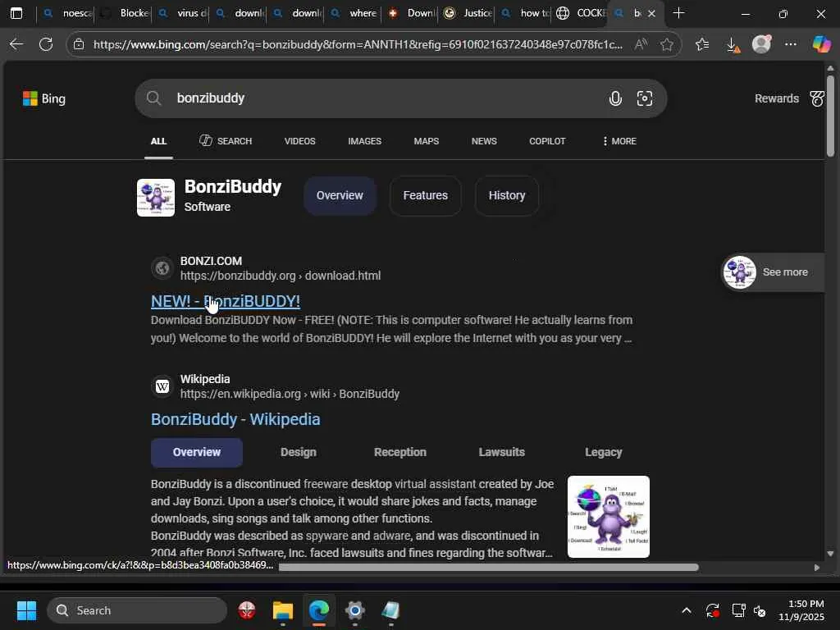The height and width of the screenshot is (630, 840).
Task: Switch to the 'how to' tab
Action: click(x=525, y=13)
